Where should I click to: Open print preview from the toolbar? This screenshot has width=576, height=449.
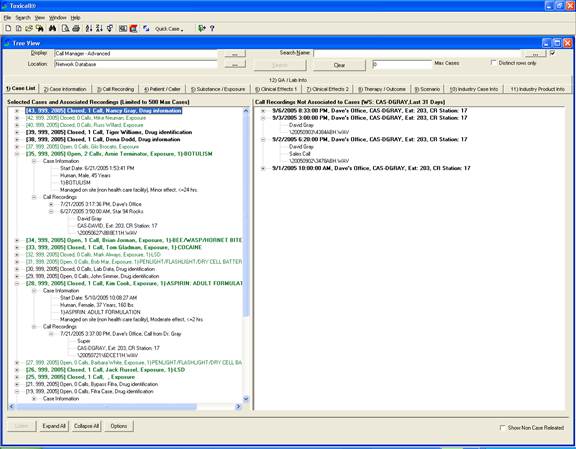(x=65, y=28)
